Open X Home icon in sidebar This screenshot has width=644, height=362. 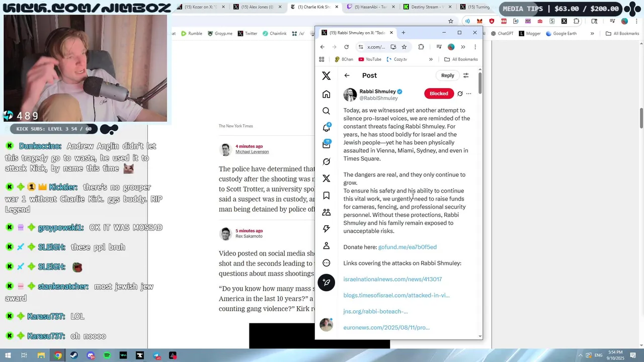coord(326,95)
